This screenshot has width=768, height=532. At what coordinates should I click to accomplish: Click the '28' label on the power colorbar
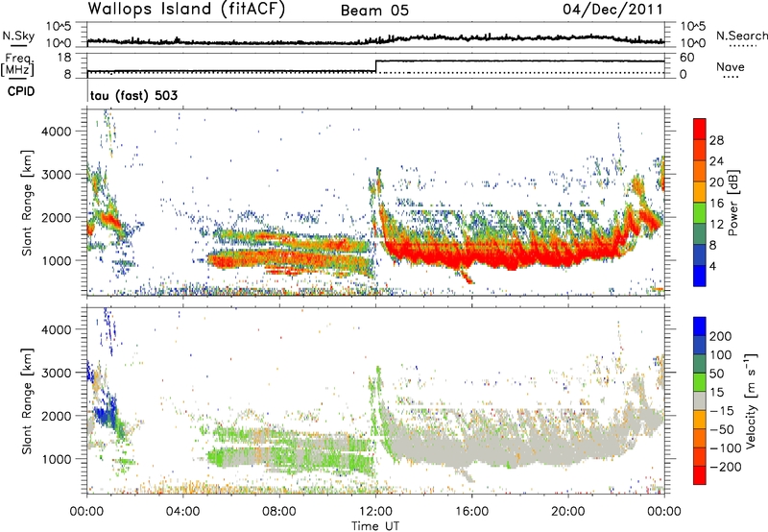(716, 140)
